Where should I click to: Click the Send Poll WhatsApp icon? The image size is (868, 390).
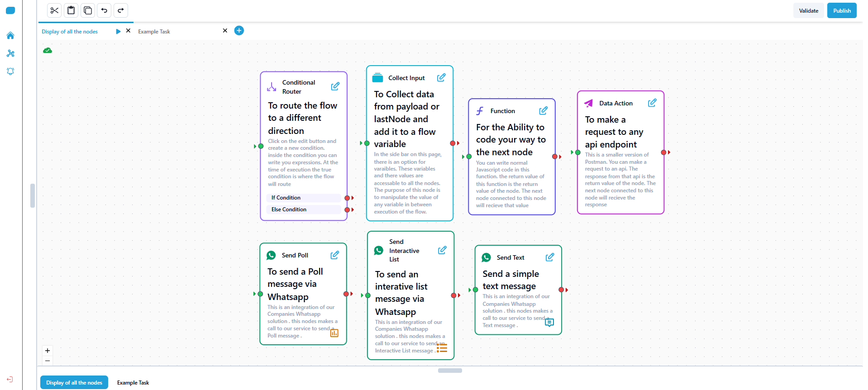pos(271,255)
